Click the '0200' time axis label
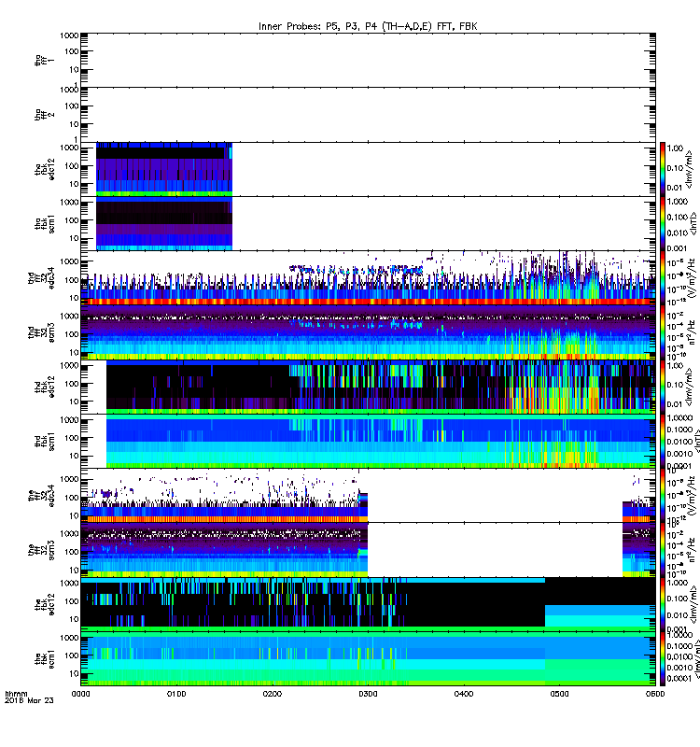This screenshot has width=700, height=747. 272,694
